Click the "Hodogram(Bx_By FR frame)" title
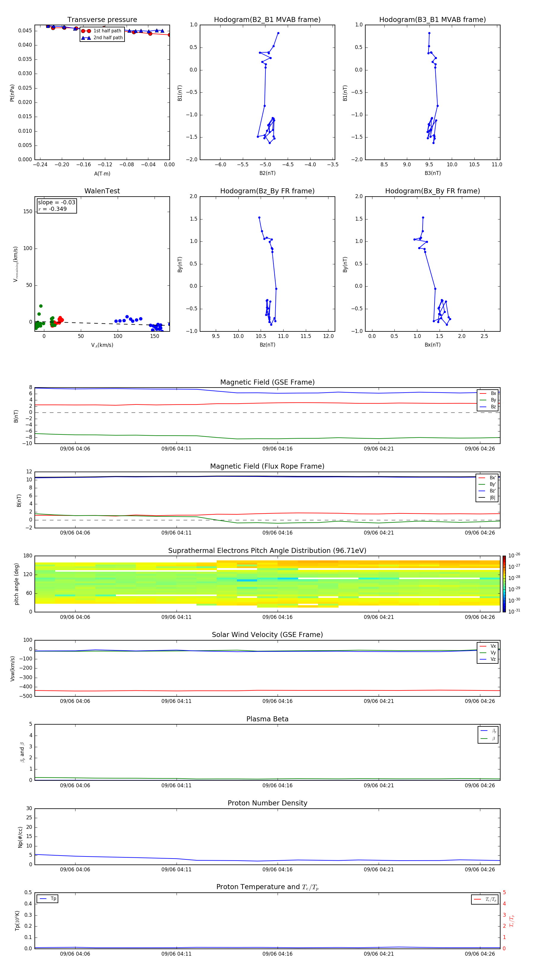The width and height of the screenshot is (535, 980). [x=432, y=191]
